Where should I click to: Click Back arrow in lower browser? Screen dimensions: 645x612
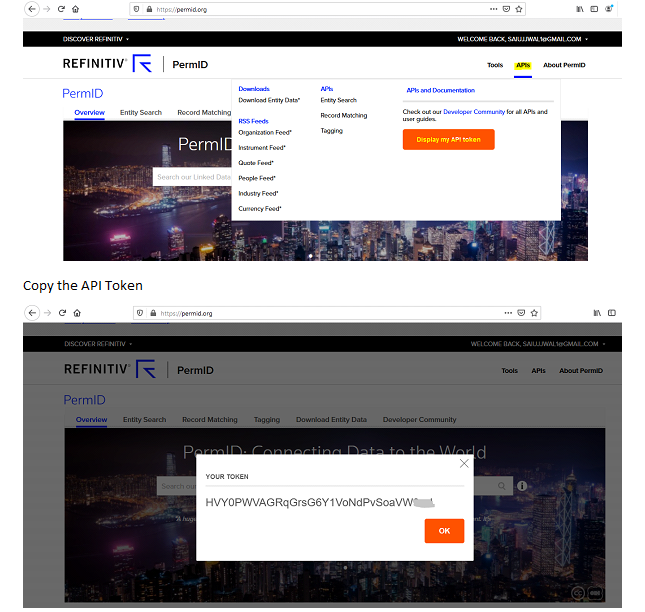coord(32,313)
